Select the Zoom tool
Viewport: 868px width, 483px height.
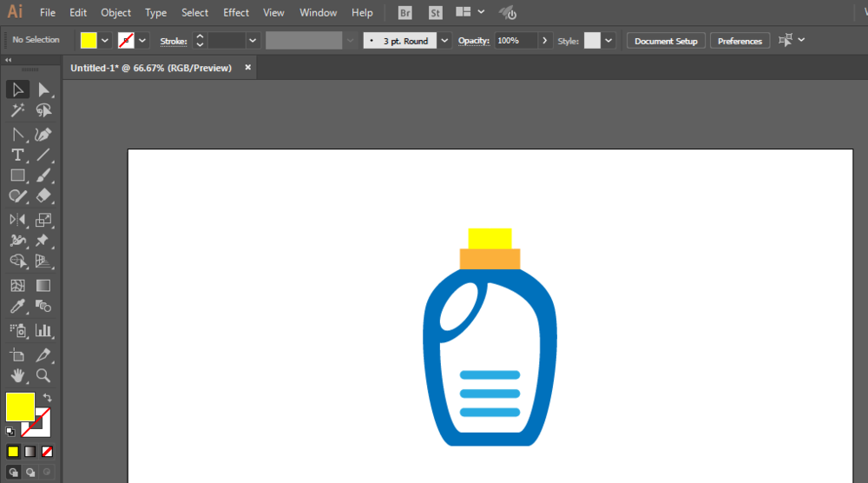(43, 375)
